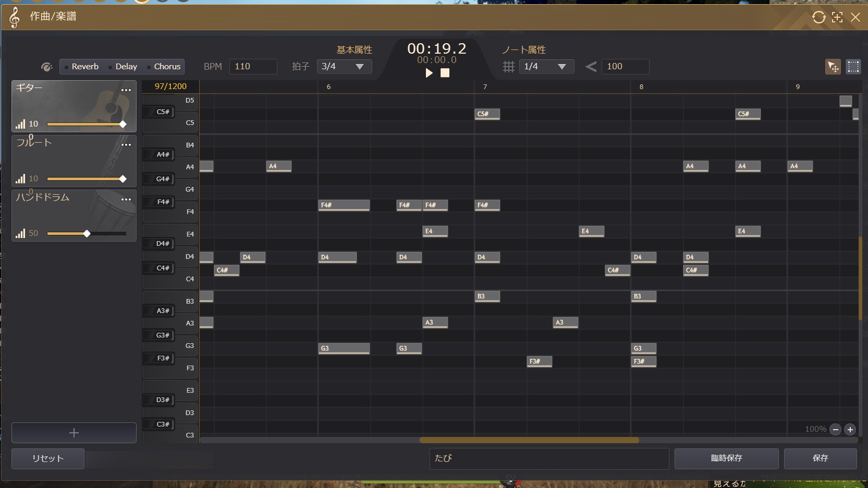Click the ハンドドラム track volume icon
The image size is (868, 488).
tap(20, 233)
